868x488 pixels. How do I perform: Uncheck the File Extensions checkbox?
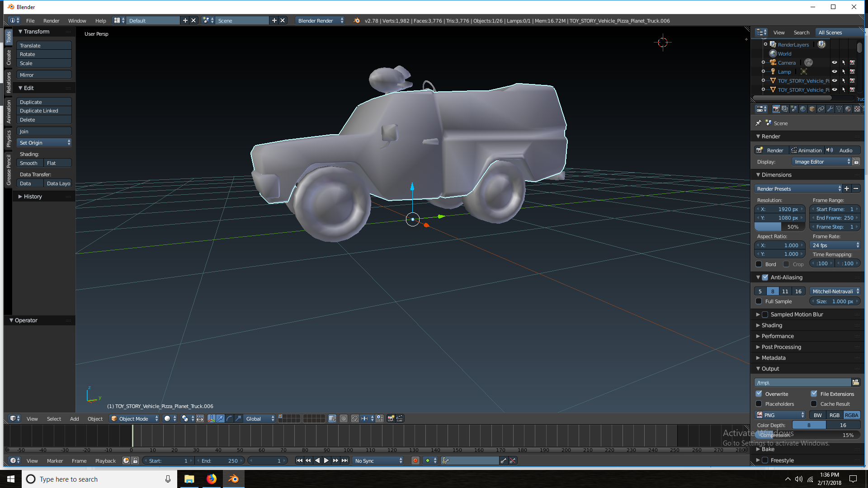[x=814, y=394]
